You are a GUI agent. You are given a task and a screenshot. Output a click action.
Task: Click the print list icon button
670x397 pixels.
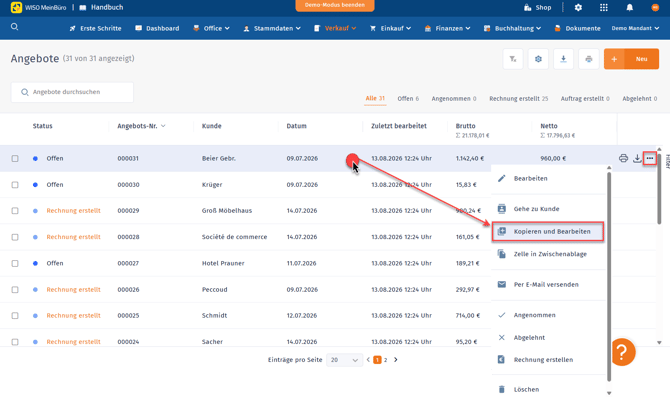[588, 59]
